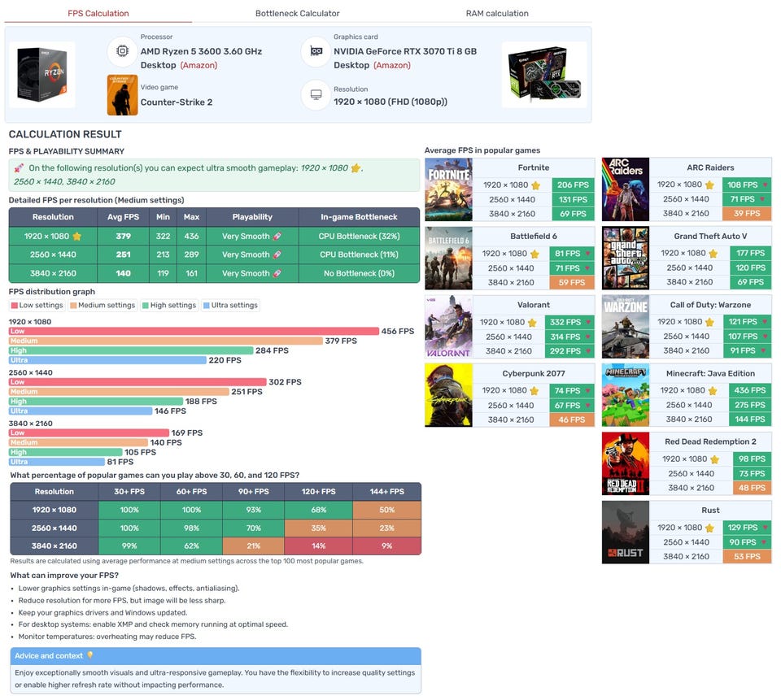Expand the Cyberpunk 2077 74 FPS arrow
This screenshot has height=700, width=781.
(587, 391)
